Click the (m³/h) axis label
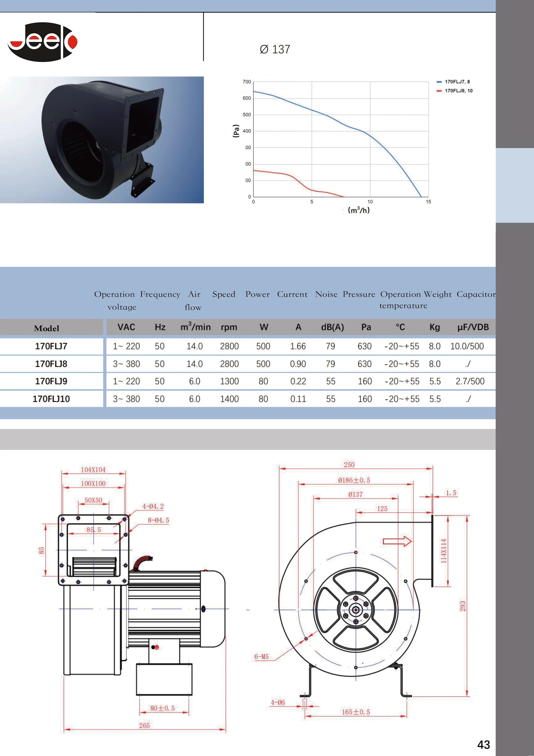Screen dimensions: 534x756 click(x=359, y=210)
